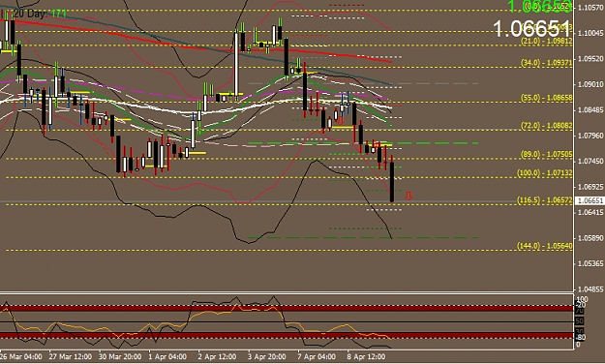This screenshot has height=364, width=605.
Task: Select the Fibonacci label (89.0) - 1.07505
Action: click(x=546, y=154)
